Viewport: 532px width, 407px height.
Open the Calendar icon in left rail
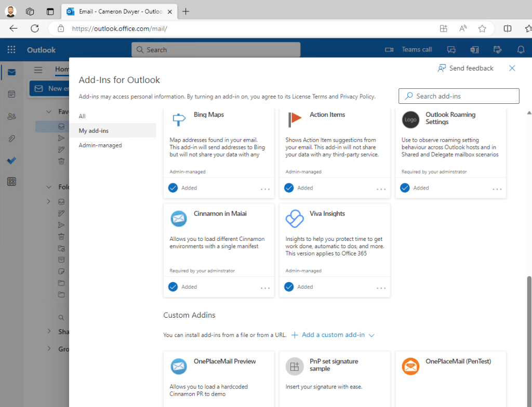[11, 94]
